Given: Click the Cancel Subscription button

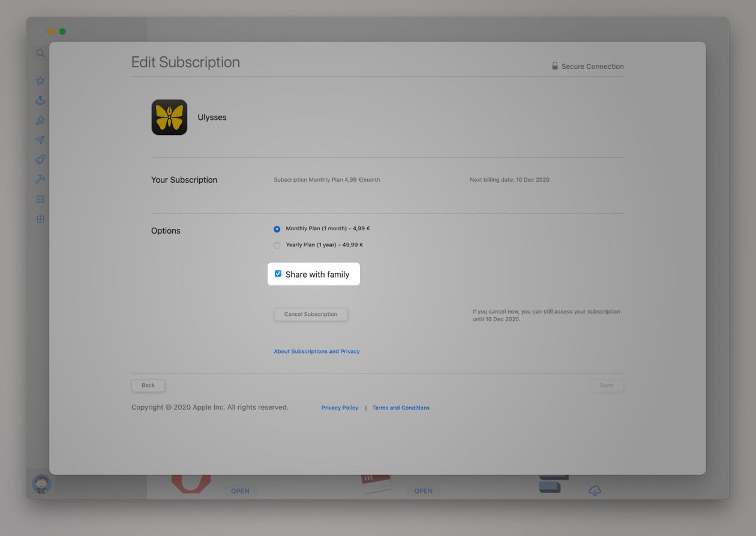Looking at the screenshot, I should [311, 314].
